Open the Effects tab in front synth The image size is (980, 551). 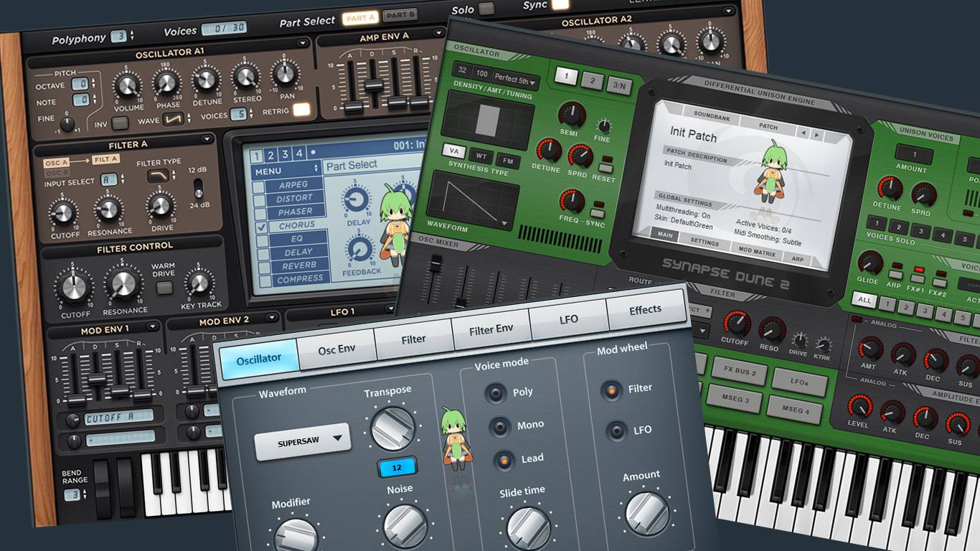click(x=645, y=309)
